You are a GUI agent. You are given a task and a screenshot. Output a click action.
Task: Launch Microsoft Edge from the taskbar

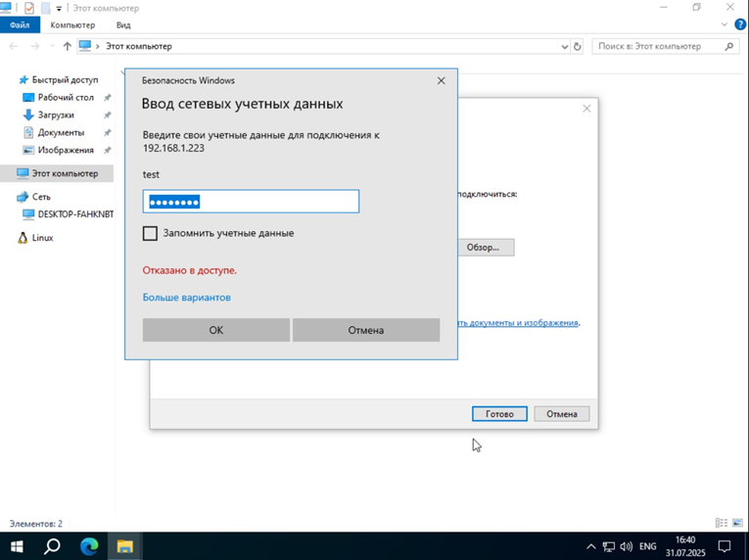pos(89,546)
